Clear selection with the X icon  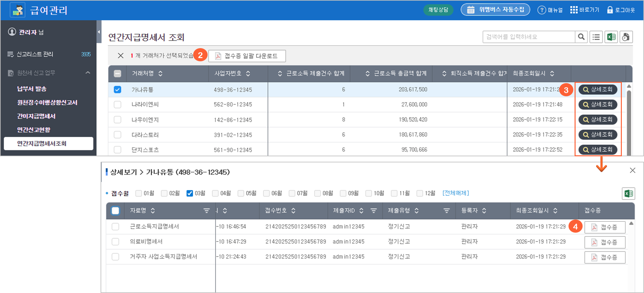121,56
